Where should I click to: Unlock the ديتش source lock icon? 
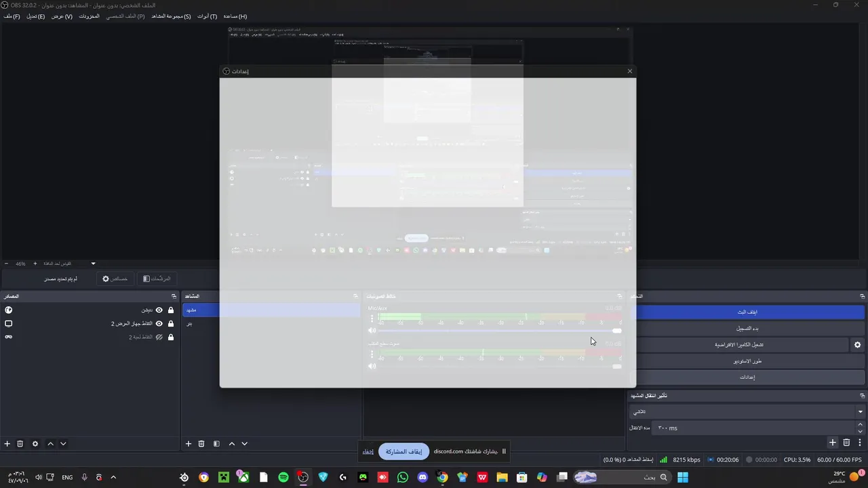click(x=171, y=310)
